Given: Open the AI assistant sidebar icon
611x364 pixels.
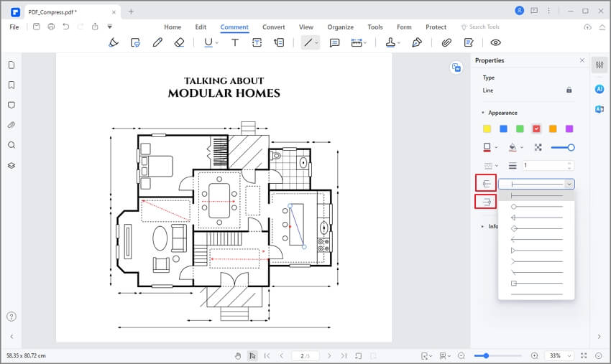Looking at the screenshot, I should coord(599,89).
